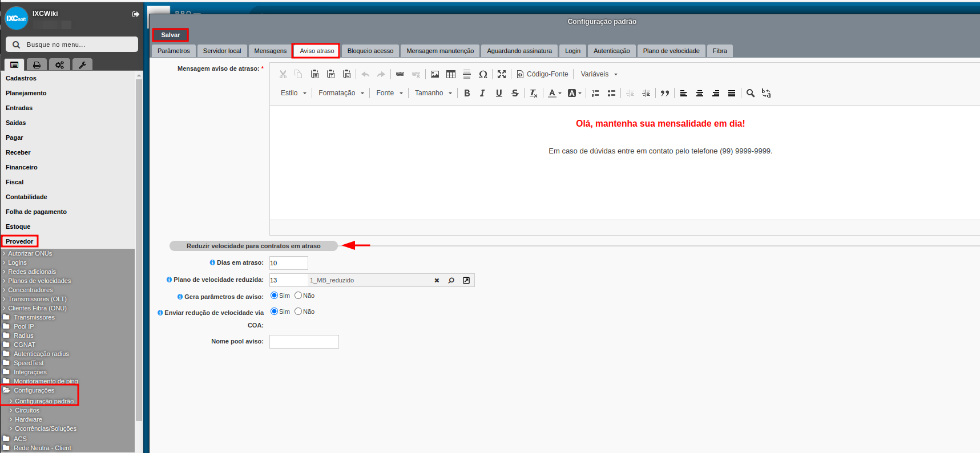Click the Nome pool aviso field

(x=304, y=342)
